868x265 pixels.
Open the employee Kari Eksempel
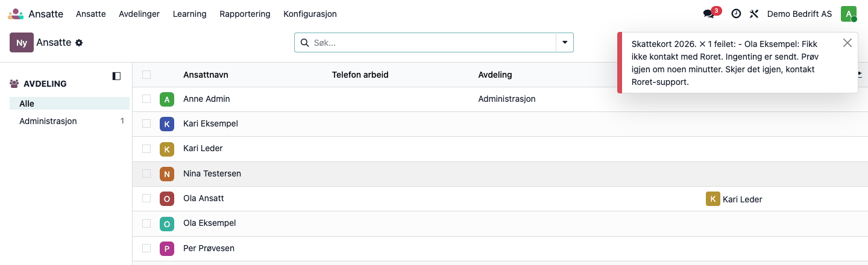(210, 123)
